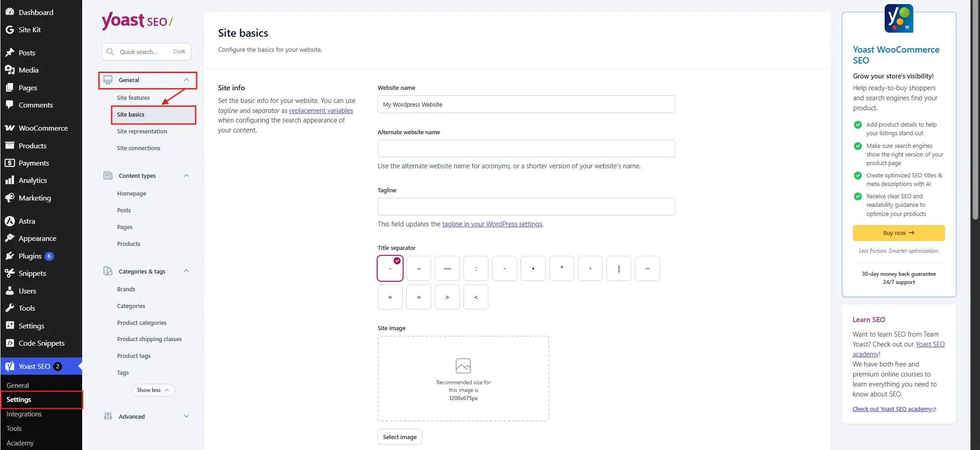Open tagline in your WordPress settings link
The width and height of the screenshot is (980, 450).
(x=492, y=224)
